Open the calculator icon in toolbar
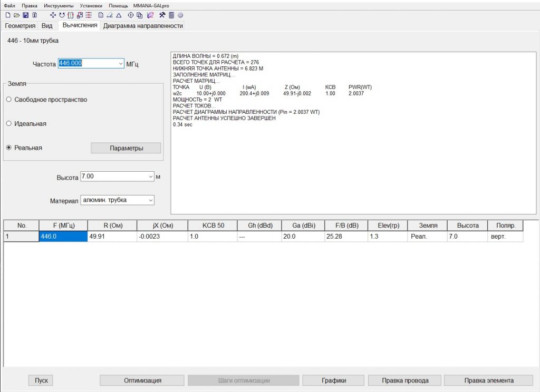The width and height of the screenshot is (540, 392). 171,15
